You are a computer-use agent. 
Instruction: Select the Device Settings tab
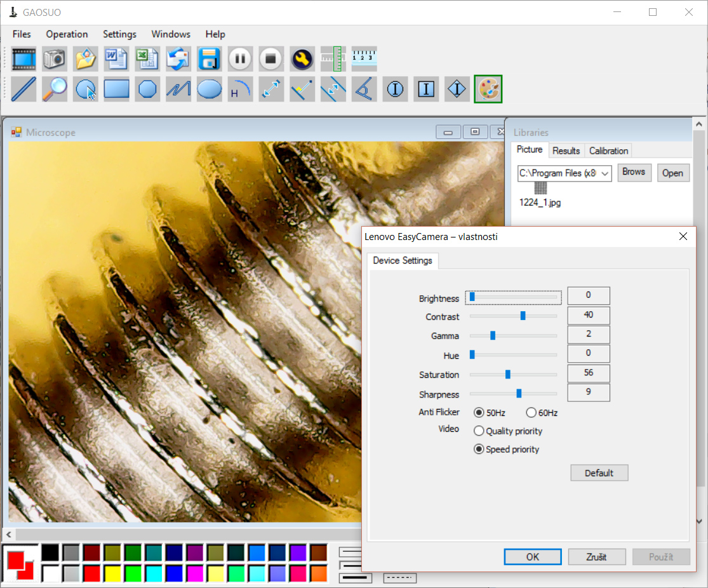[x=403, y=260]
